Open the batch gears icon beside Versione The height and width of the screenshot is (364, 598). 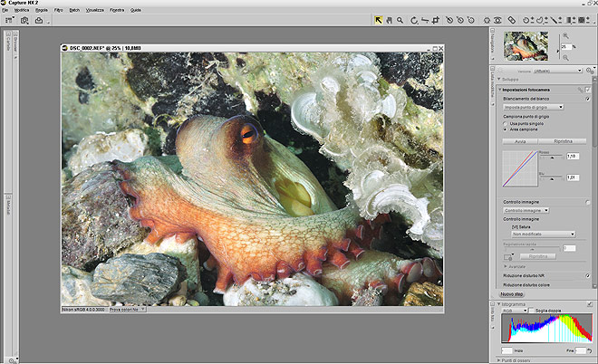(590, 71)
